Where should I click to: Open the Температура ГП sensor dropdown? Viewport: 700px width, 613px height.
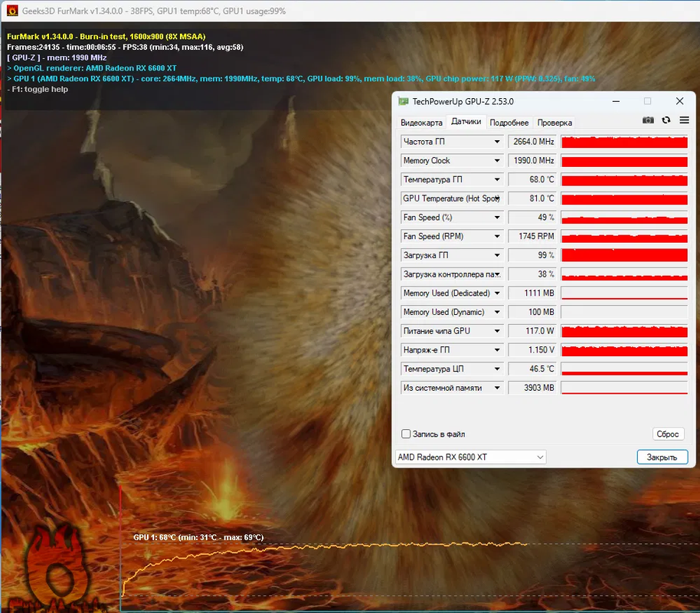click(x=497, y=179)
